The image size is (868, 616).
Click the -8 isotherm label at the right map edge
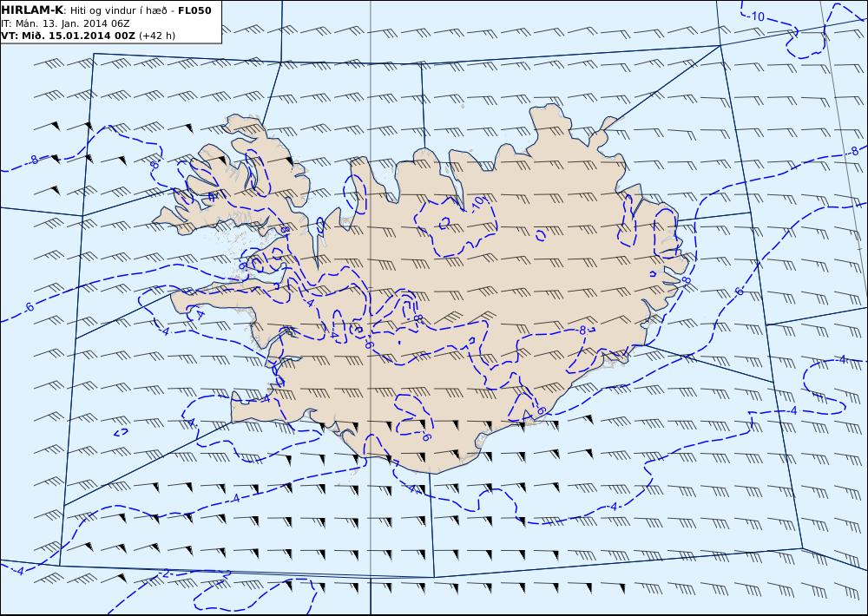(853, 151)
